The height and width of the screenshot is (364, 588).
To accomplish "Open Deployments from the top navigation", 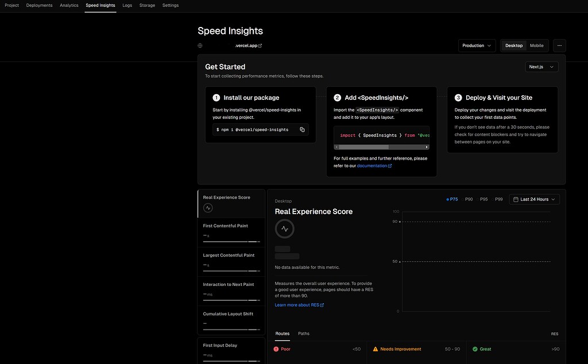I will pyautogui.click(x=39, y=5).
